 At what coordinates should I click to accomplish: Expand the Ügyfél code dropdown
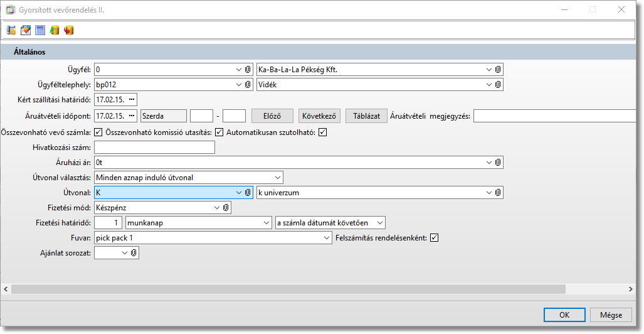(x=239, y=70)
